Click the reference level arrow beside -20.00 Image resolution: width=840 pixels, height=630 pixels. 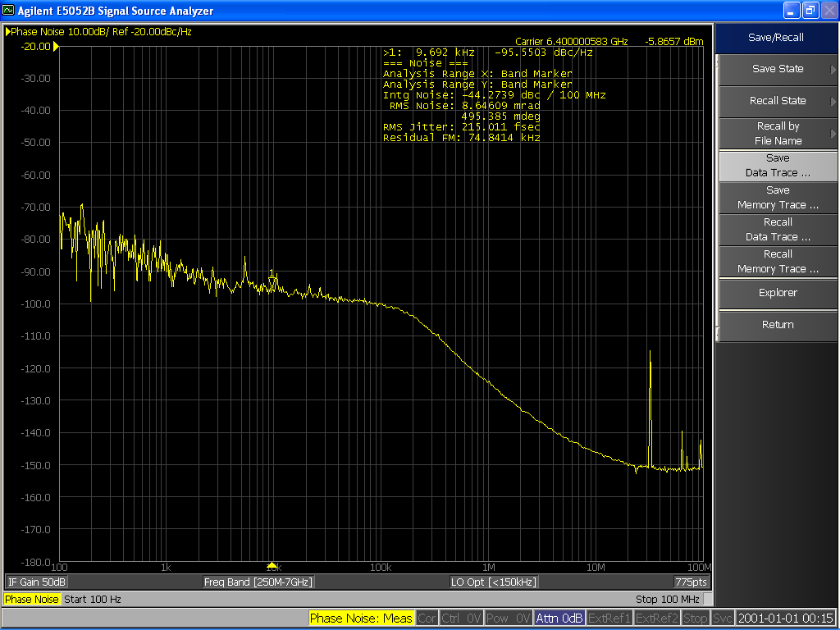point(56,47)
